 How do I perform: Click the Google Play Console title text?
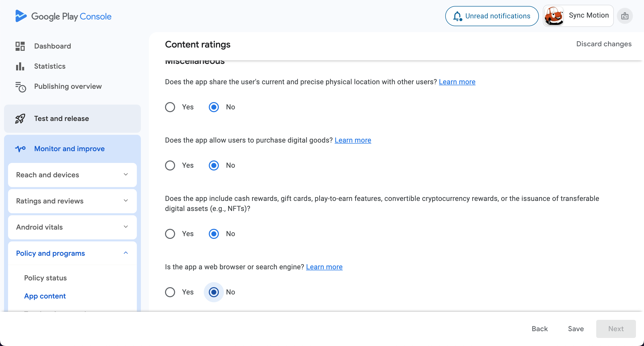point(71,17)
